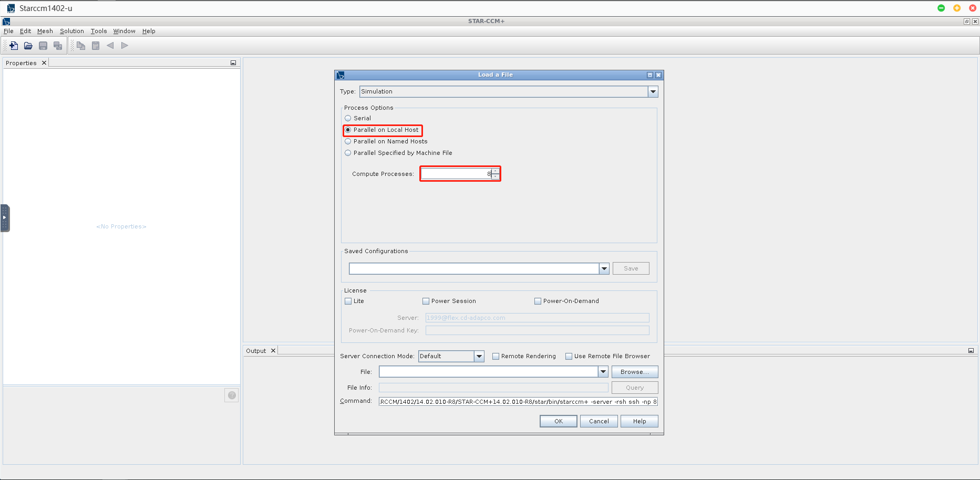The width and height of the screenshot is (980, 480).
Task: Close the Properties panel tab
Action: pyautogui.click(x=44, y=63)
